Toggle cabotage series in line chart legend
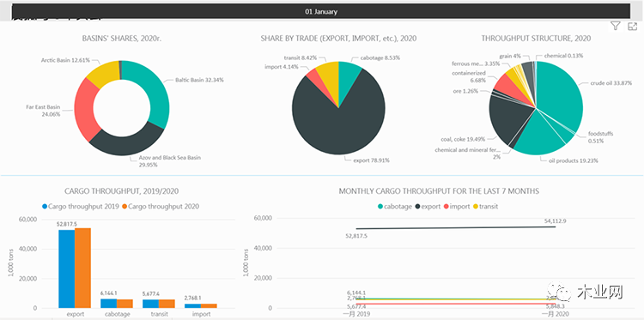The width and height of the screenshot is (644, 320). click(380, 207)
